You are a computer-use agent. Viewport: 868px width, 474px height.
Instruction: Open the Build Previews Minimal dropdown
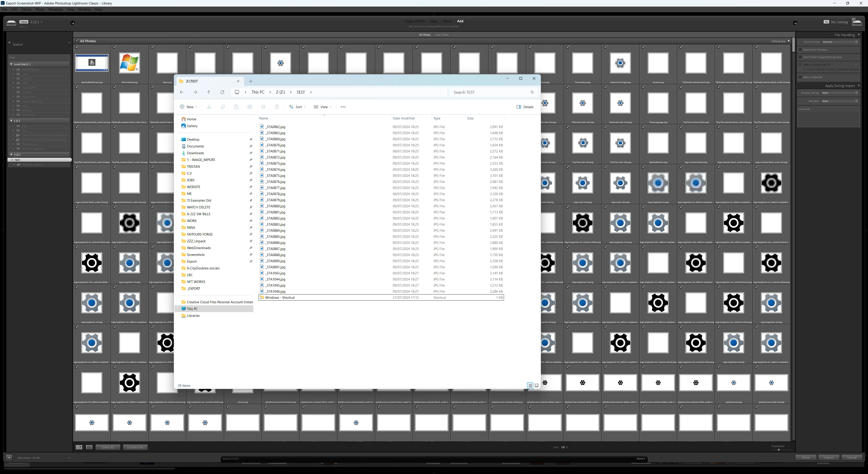tap(840, 42)
